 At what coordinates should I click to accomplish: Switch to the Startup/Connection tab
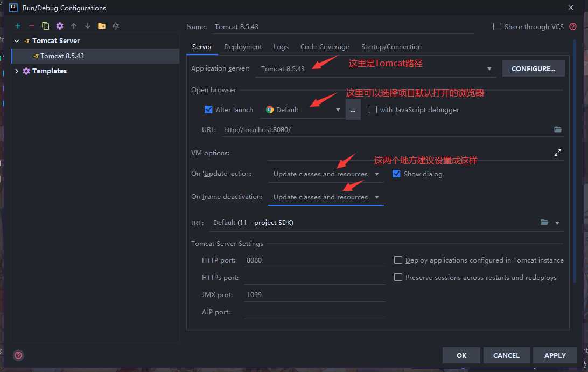tap(391, 47)
